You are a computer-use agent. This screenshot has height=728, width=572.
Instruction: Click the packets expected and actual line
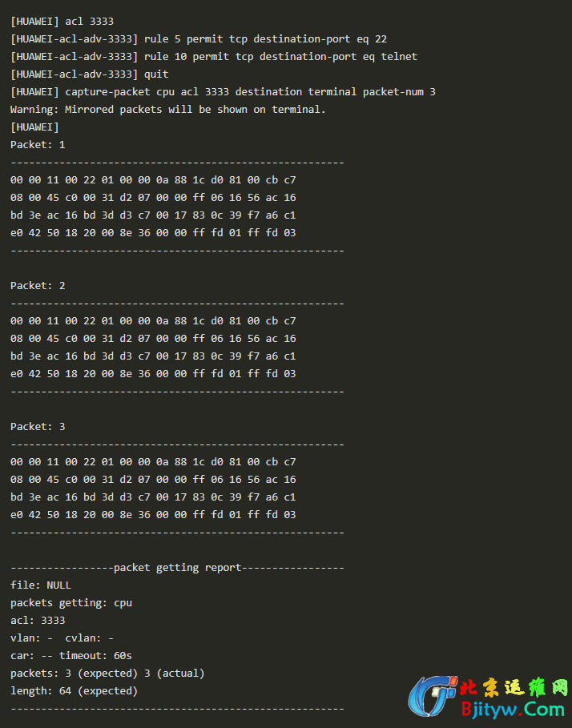point(107,674)
